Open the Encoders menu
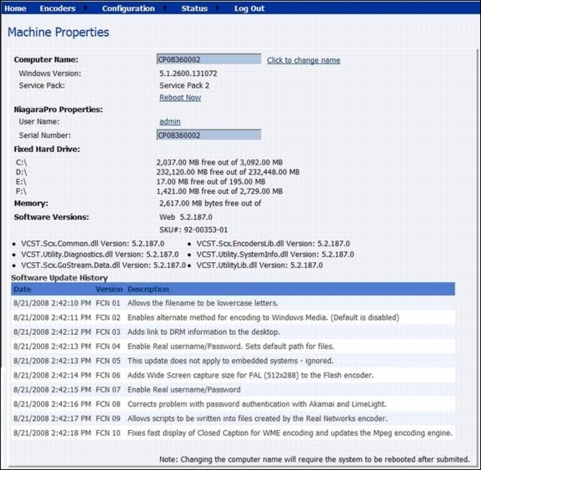 pyautogui.click(x=57, y=8)
